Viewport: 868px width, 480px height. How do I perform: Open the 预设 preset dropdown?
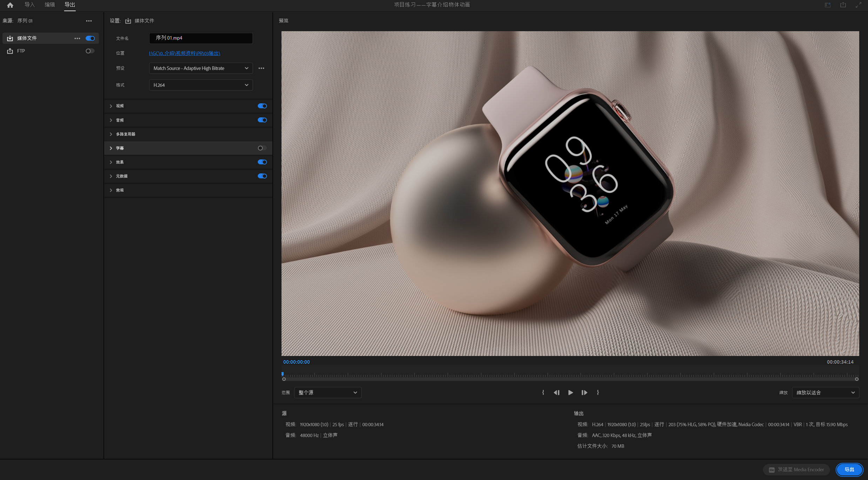pos(201,68)
